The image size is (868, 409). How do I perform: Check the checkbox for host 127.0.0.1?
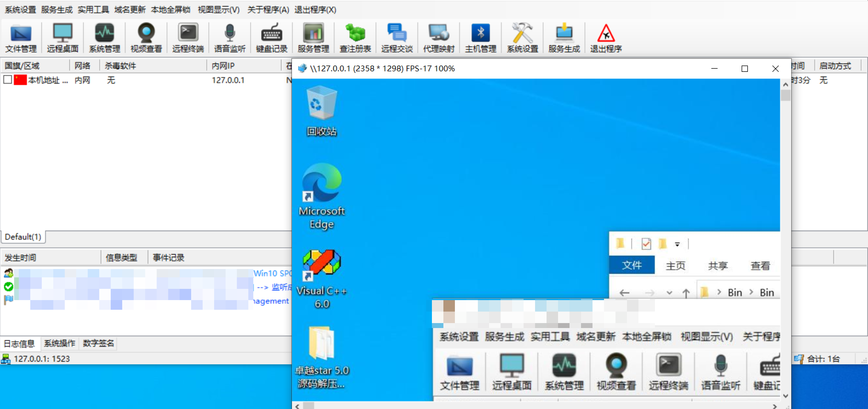8,80
